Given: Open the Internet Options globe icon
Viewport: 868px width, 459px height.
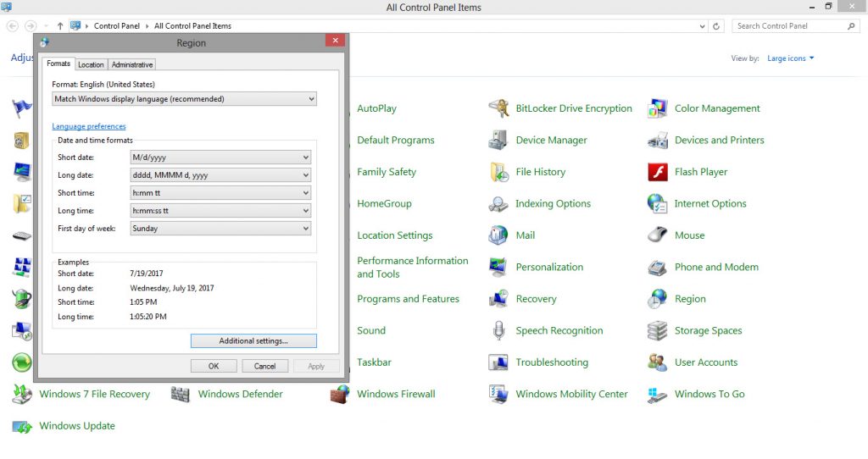Looking at the screenshot, I should 658,203.
